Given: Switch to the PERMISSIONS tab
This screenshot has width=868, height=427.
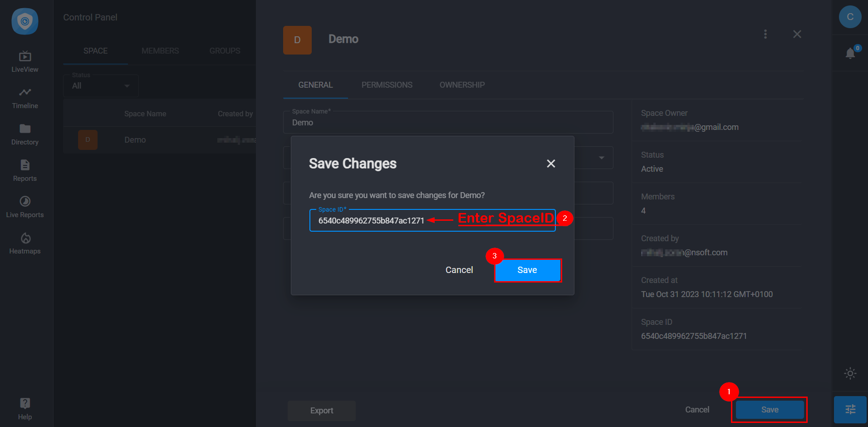Looking at the screenshot, I should coord(387,84).
